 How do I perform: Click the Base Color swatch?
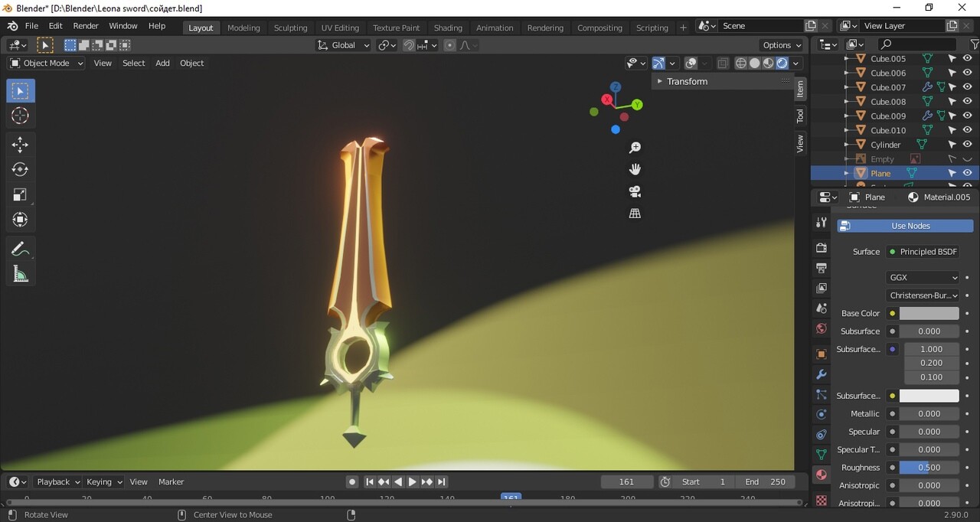(x=929, y=313)
